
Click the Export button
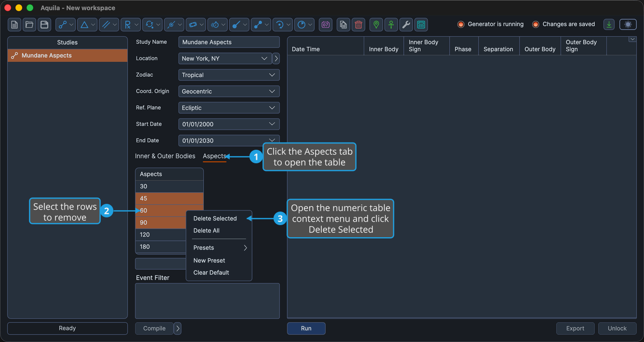point(575,328)
